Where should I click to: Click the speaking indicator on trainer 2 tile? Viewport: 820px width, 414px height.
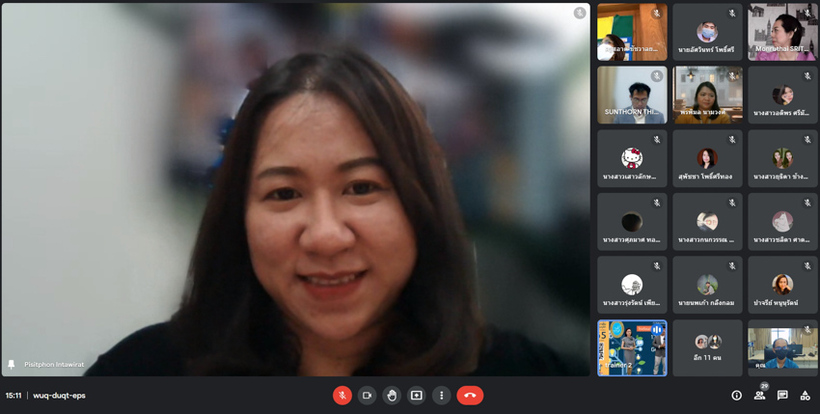(657, 330)
